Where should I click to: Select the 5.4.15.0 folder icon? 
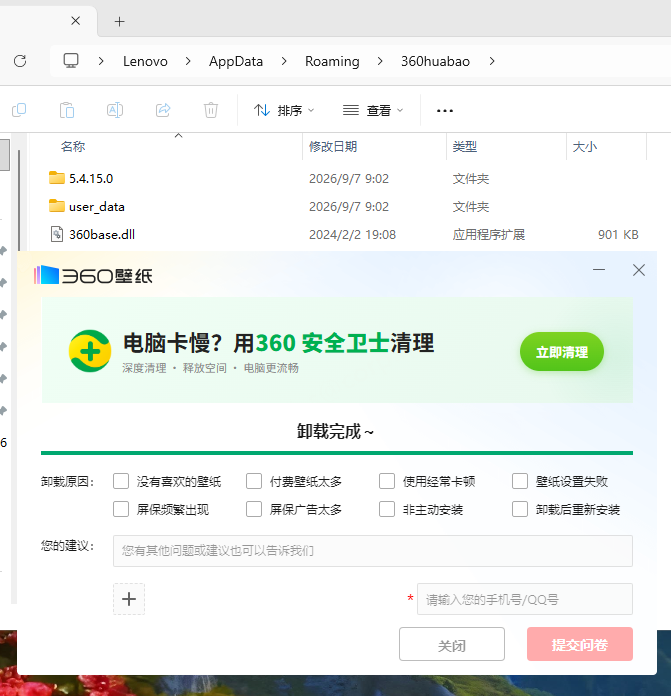pyautogui.click(x=57, y=178)
